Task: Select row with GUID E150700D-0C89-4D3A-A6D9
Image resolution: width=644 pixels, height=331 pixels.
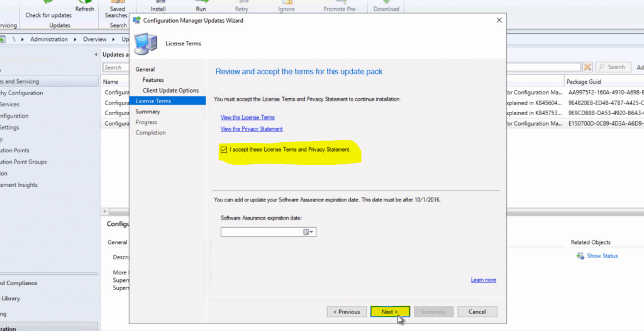Action: click(606, 123)
